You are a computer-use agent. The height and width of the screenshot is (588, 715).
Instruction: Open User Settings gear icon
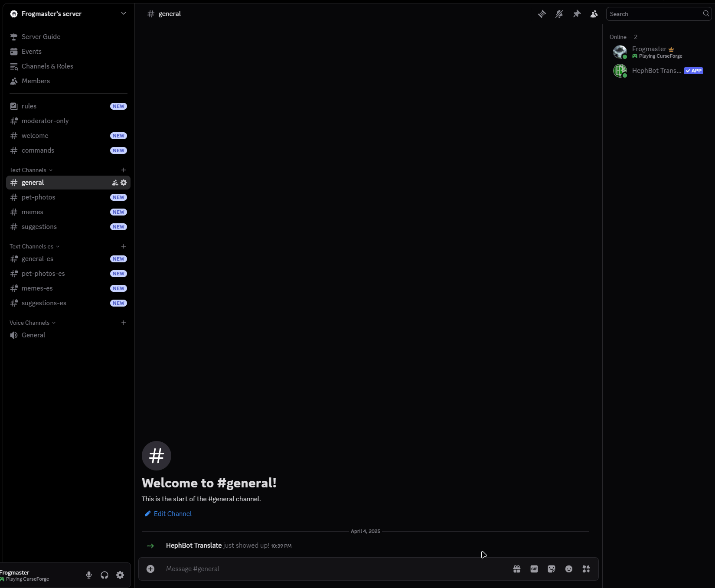(x=120, y=575)
